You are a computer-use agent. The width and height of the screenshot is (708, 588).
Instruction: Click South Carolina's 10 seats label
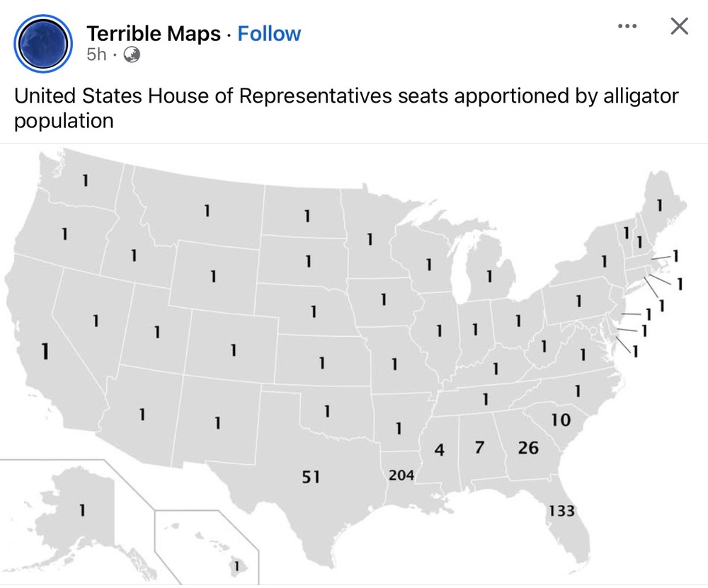[x=560, y=420]
